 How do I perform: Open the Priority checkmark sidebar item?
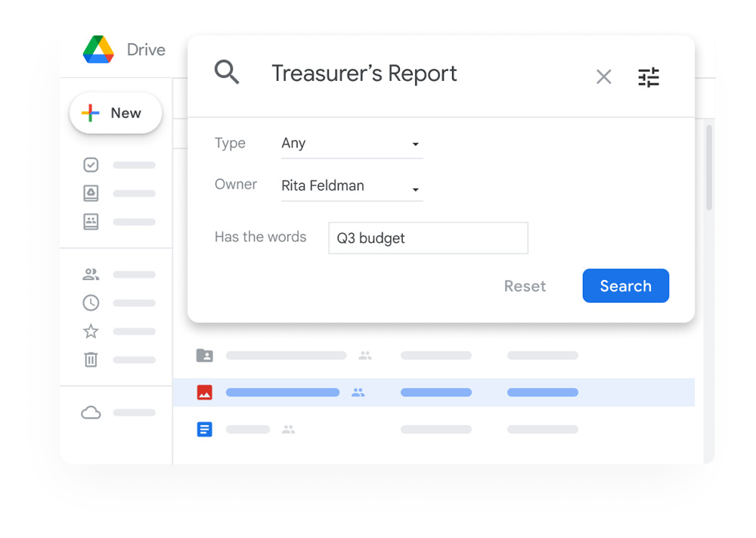[x=91, y=165]
